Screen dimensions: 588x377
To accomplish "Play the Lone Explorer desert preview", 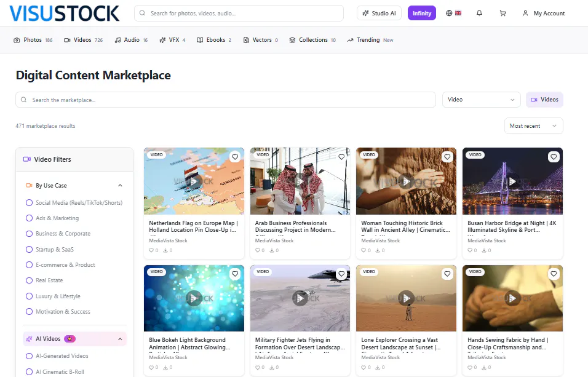I will click(406, 299).
